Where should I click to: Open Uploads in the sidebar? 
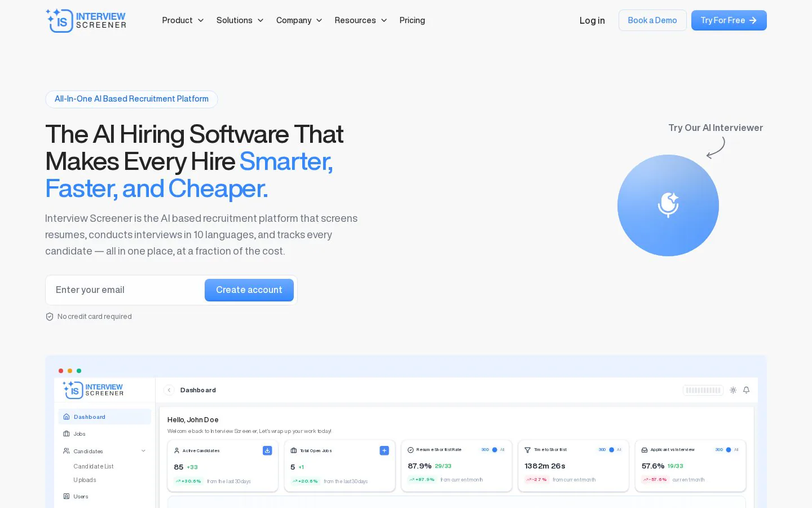pos(85,480)
